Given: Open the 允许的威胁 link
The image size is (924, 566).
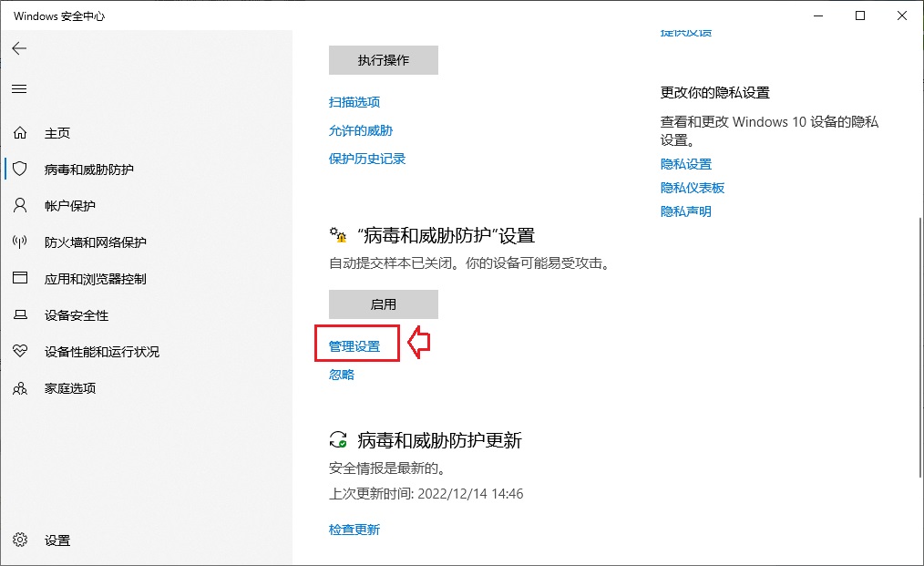Looking at the screenshot, I should (361, 130).
